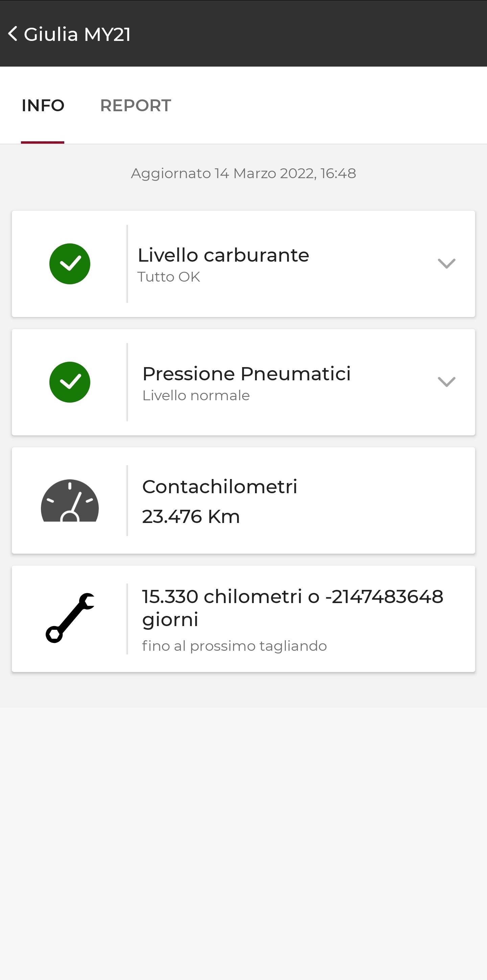Expand the Pressione Pneumatici chevron
This screenshot has height=980, width=487.
click(446, 382)
